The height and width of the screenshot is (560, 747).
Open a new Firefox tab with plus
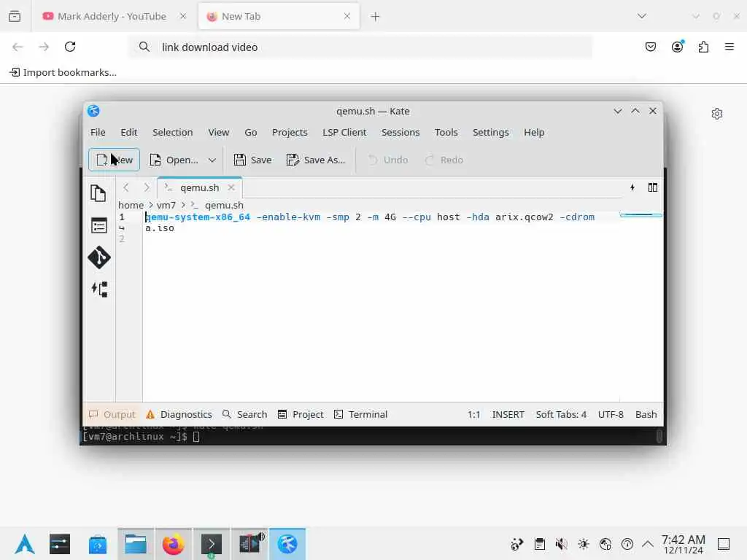pos(376,17)
